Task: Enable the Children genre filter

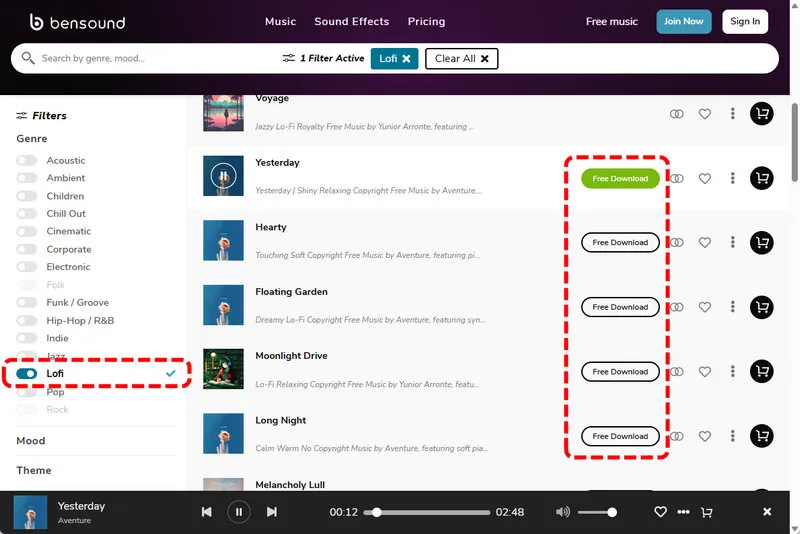Action: [27, 196]
